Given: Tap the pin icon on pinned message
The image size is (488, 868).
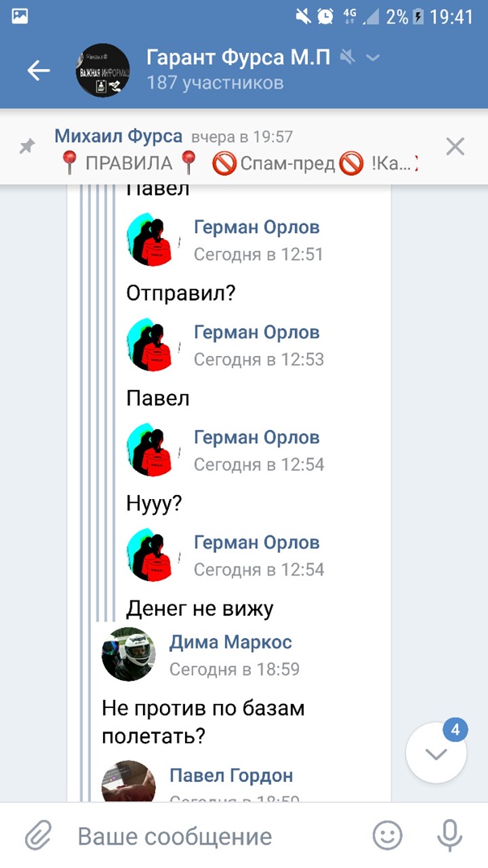Looking at the screenshot, I should tap(27, 147).
